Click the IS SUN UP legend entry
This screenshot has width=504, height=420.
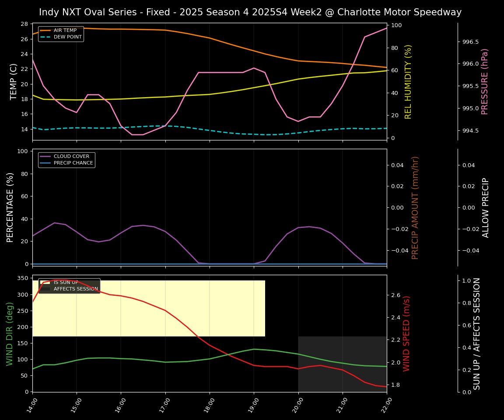coord(66,283)
